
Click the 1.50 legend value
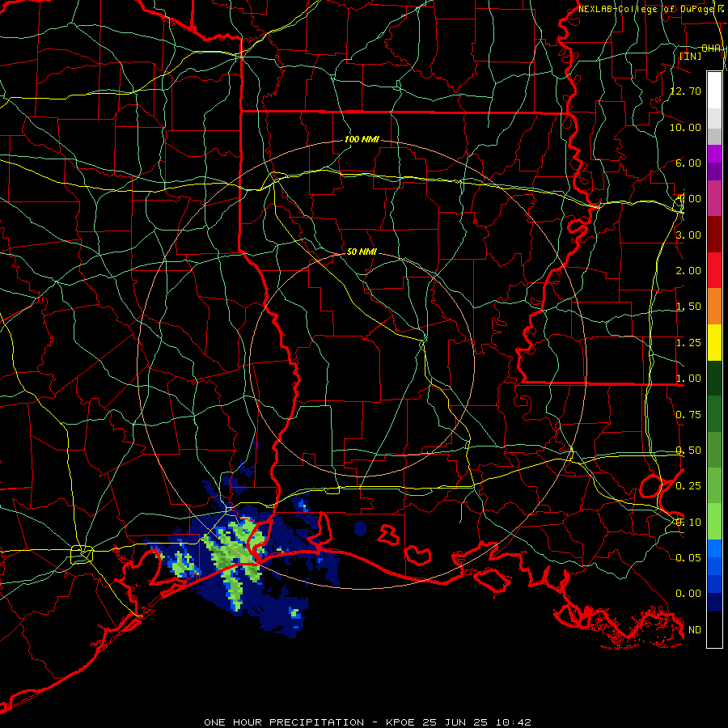pyautogui.click(x=688, y=307)
